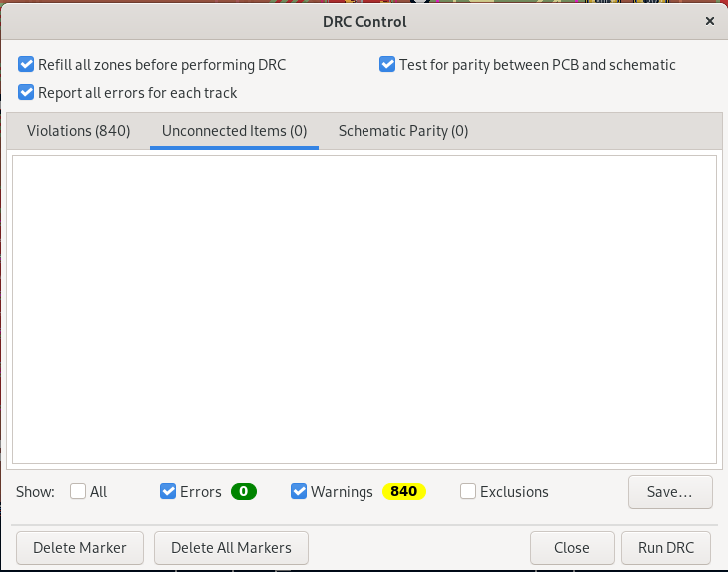
Task: Turn off the Warnings filter checkbox
Action: (299, 491)
